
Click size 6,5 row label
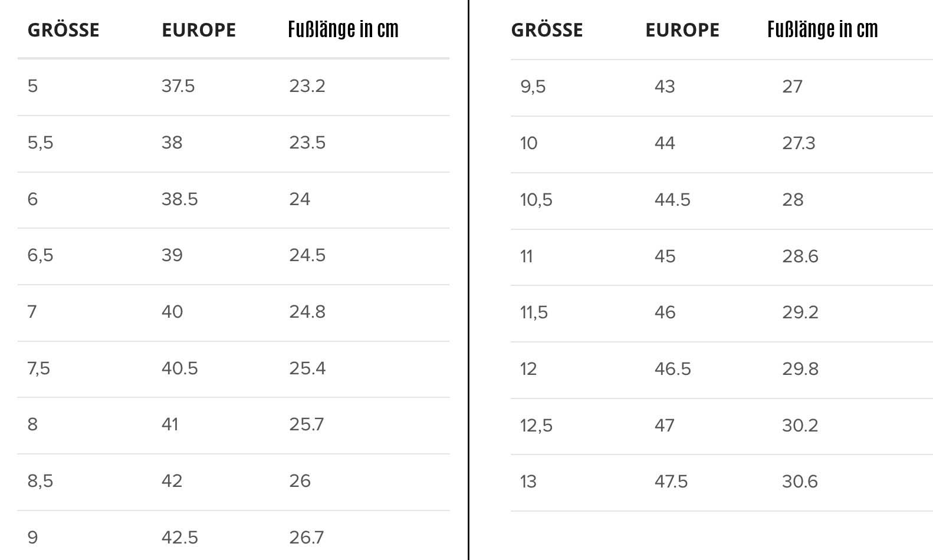click(40, 255)
